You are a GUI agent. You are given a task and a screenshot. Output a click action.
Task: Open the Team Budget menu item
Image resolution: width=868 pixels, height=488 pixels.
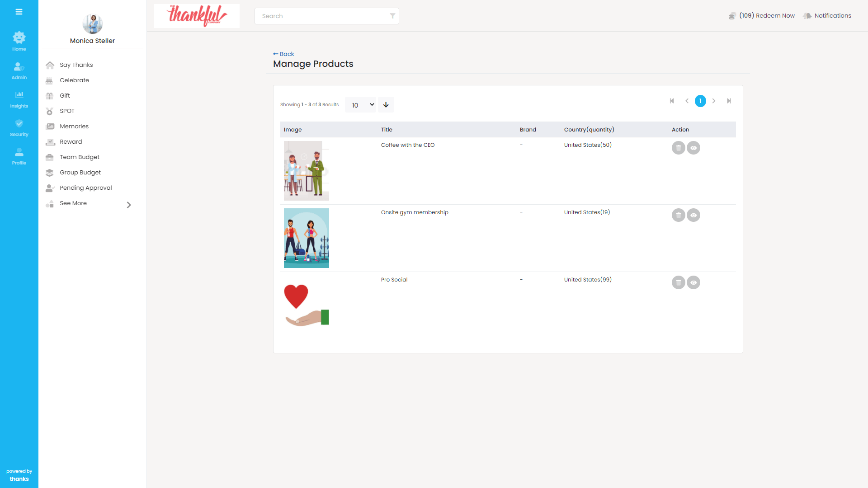coord(80,157)
